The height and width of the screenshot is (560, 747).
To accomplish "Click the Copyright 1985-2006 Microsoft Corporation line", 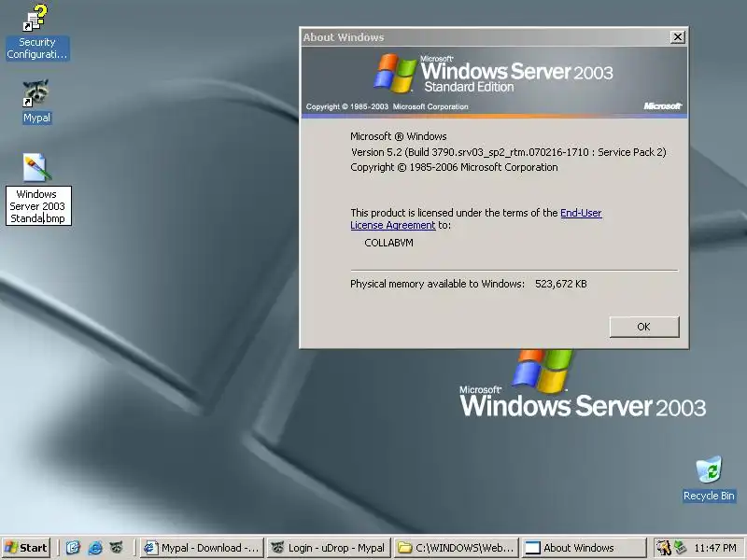I will point(454,167).
